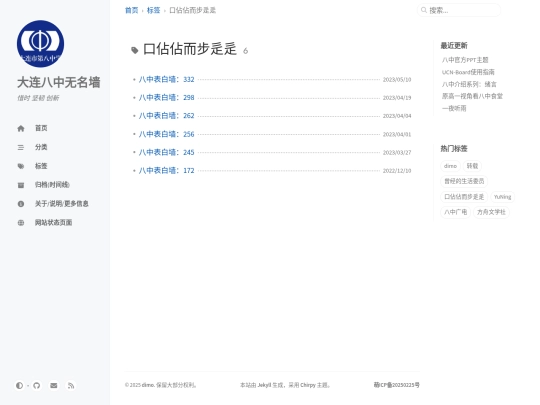This screenshot has width=540, height=405.
Task: Click the home icon in sidebar
Action: pos(21,128)
